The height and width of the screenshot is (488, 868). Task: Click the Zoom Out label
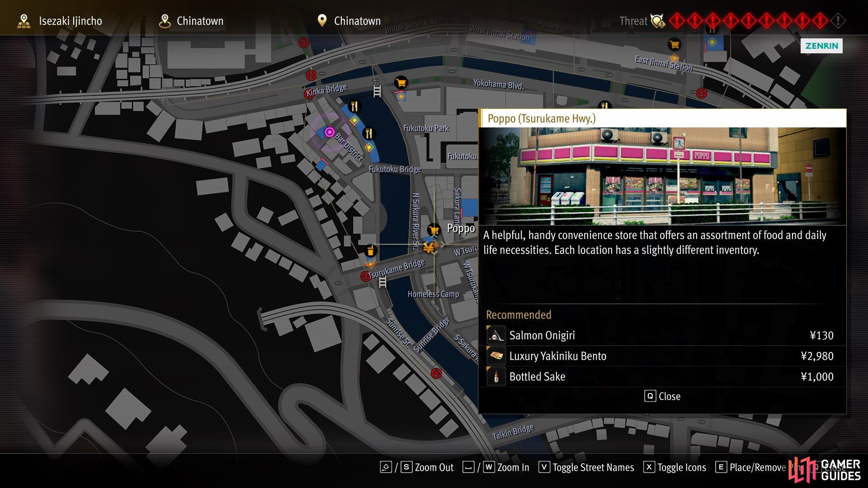point(434,468)
